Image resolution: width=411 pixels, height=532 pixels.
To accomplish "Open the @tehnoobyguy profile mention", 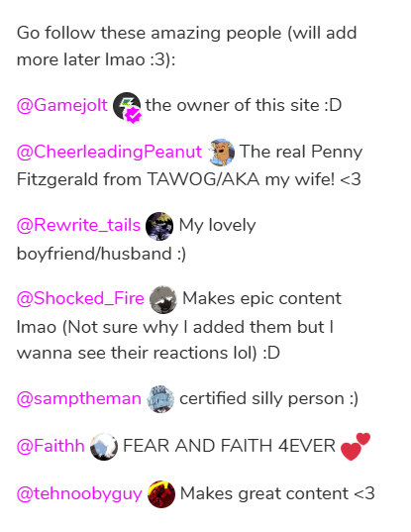I will coord(79,494).
